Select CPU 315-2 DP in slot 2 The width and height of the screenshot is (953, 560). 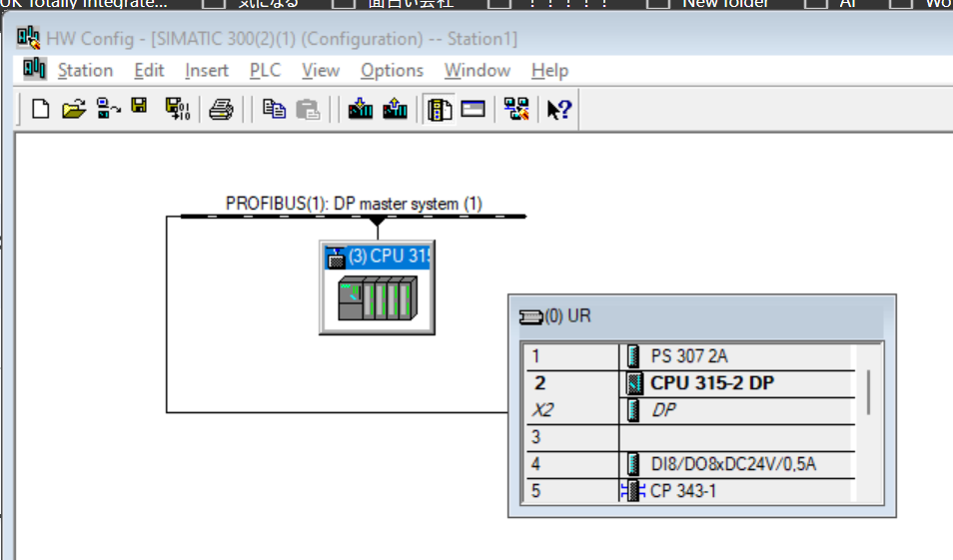[x=712, y=383]
